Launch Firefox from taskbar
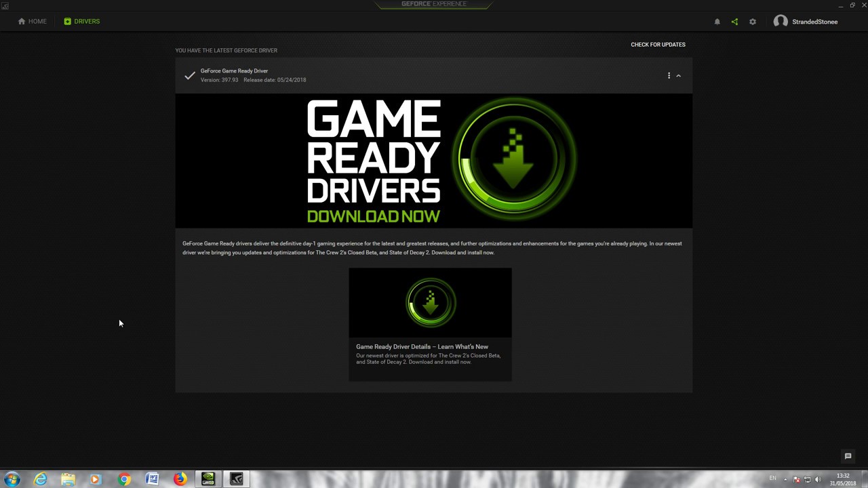The height and width of the screenshot is (488, 868). 180,479
